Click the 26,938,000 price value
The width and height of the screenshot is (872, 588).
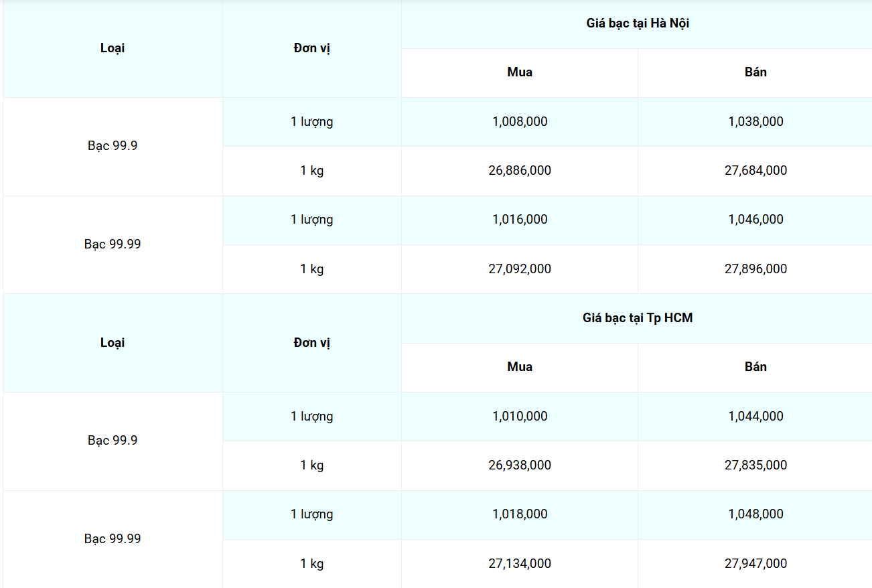(x=520, y=465)
